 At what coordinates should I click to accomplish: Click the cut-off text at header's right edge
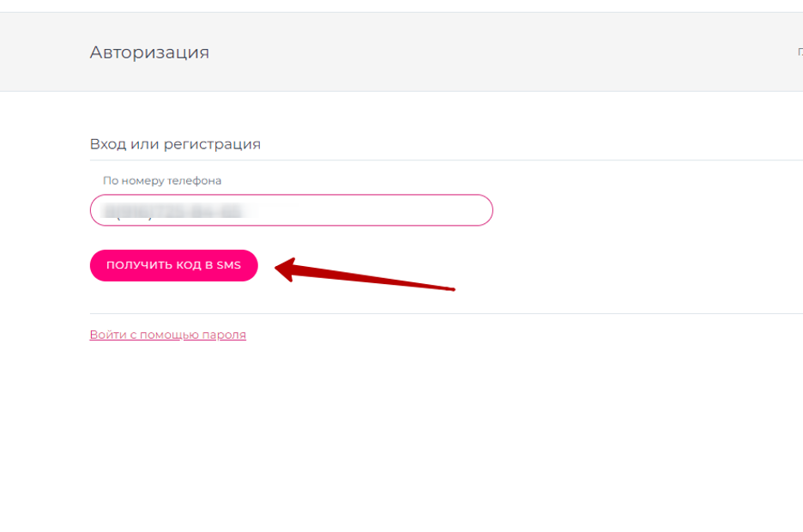[x=800, y=52]
